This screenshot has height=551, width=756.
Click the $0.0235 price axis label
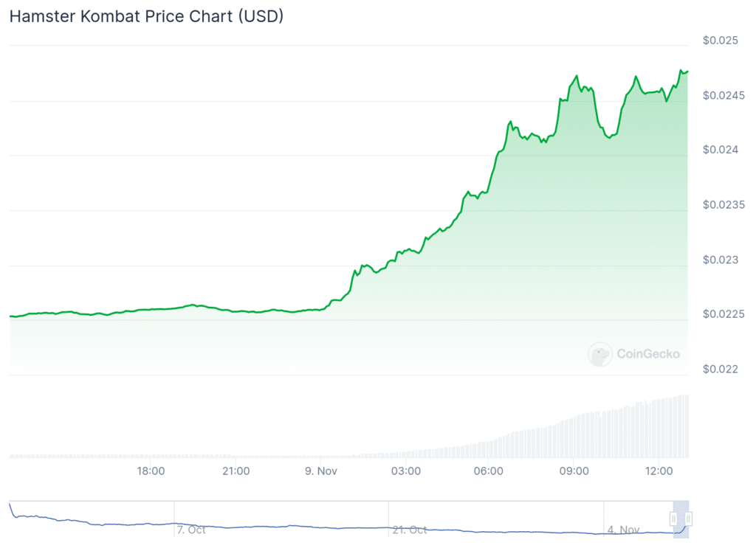coord(723,204)
